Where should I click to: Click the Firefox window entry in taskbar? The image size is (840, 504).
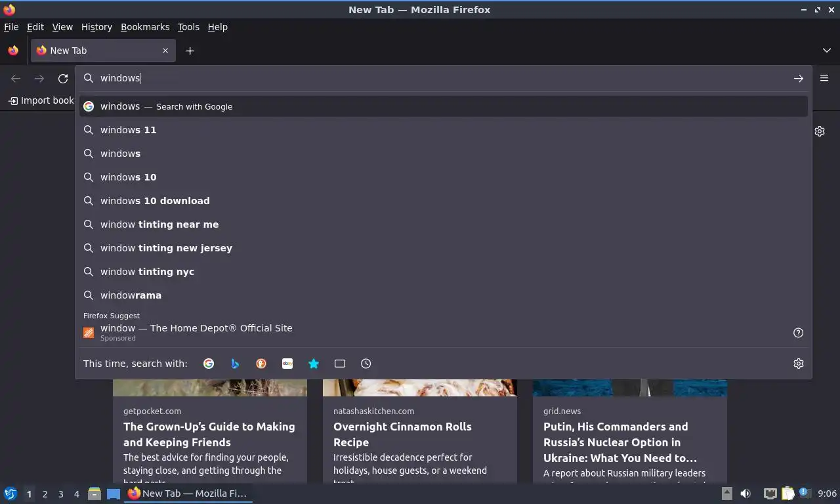click(188, 493)
